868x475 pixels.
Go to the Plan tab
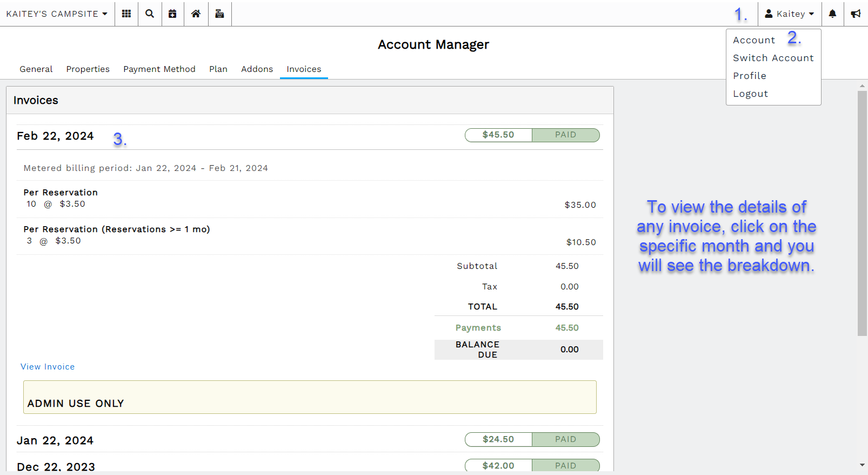pyautogui.click(x=218, y=69)
